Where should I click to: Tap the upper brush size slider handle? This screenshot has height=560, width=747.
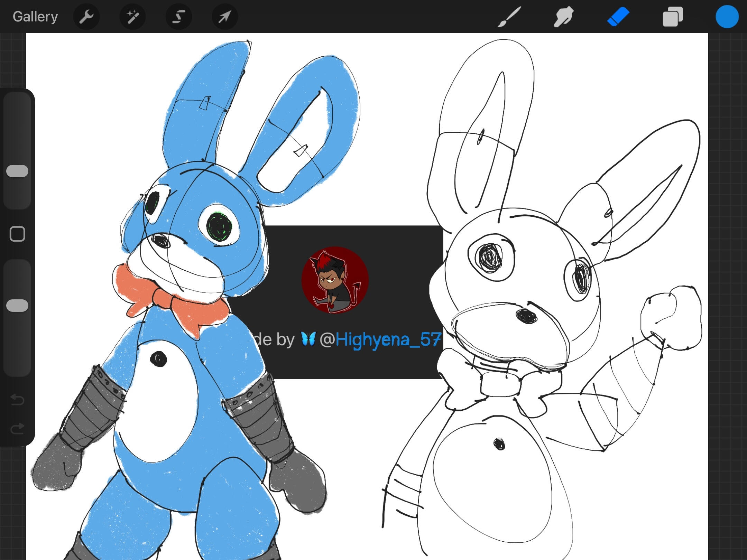tap(17, 171)
